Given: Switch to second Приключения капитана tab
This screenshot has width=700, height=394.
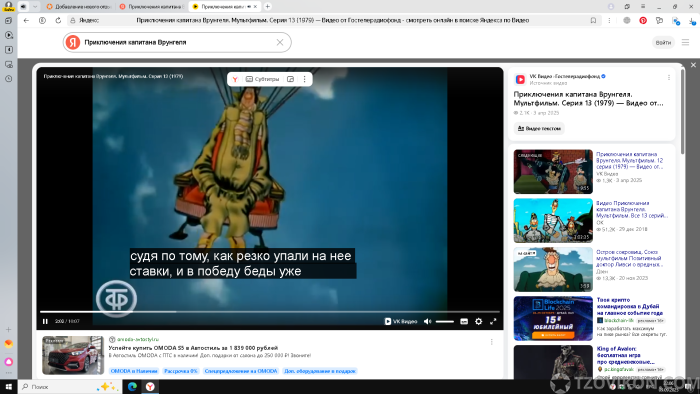Looking at the screenshot, I should coord(152,7).
